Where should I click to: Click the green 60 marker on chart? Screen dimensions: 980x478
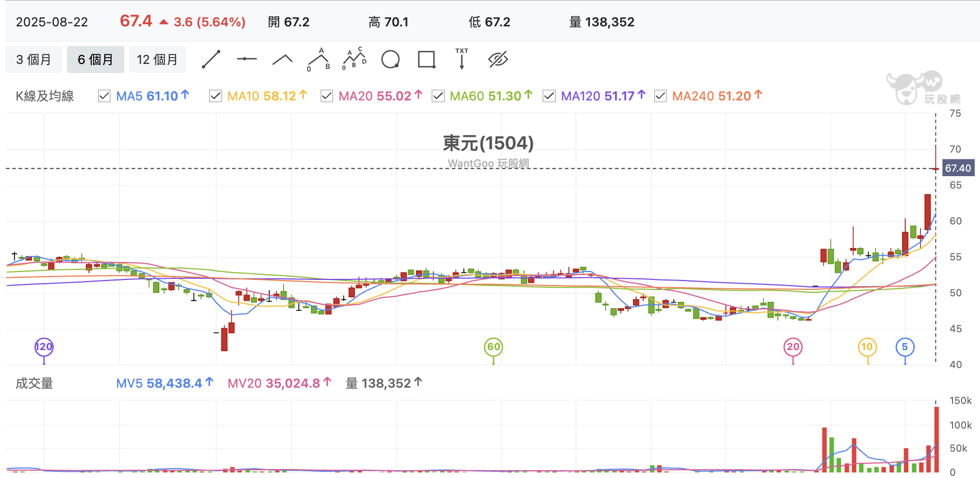click(493, 347)
